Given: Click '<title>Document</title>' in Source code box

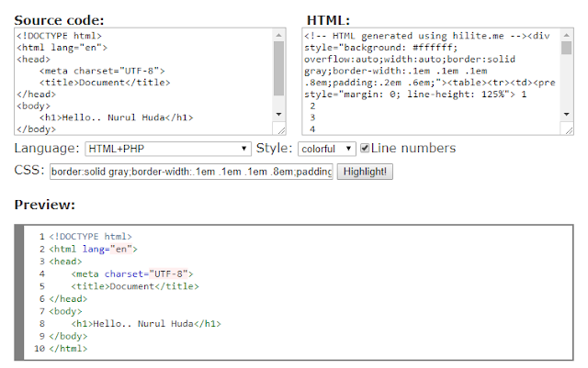Looking at the screenshot, I should click(x=105, y=83).
